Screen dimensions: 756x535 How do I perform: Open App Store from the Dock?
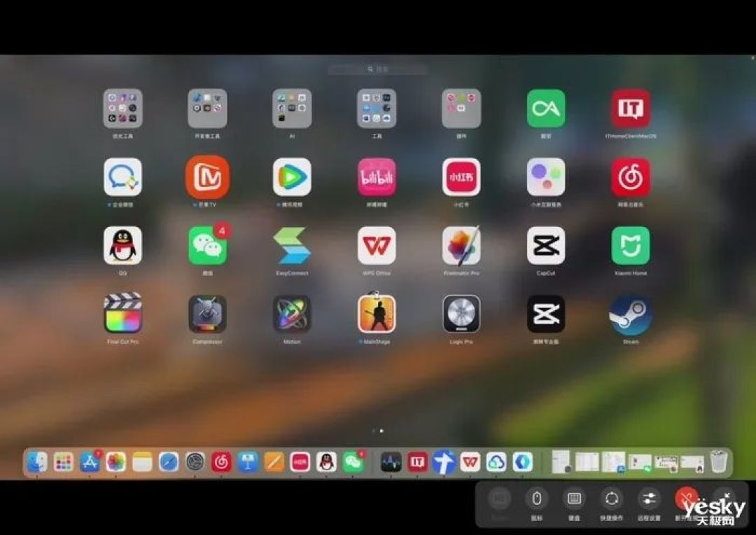90,462
